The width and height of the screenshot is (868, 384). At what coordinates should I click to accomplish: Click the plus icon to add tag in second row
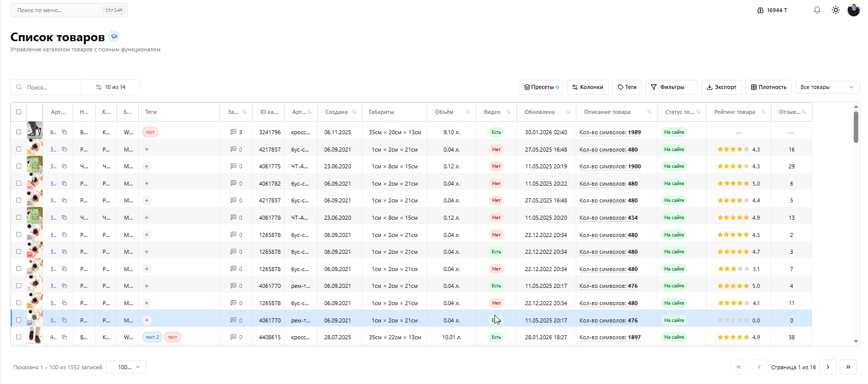click(x=147, y=150)
